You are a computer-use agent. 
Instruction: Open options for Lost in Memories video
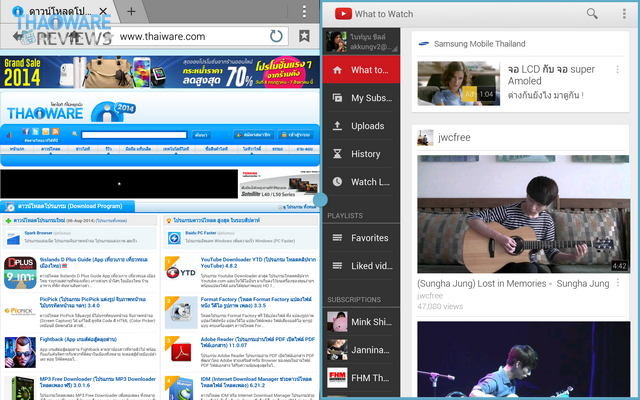click(618, 283)
